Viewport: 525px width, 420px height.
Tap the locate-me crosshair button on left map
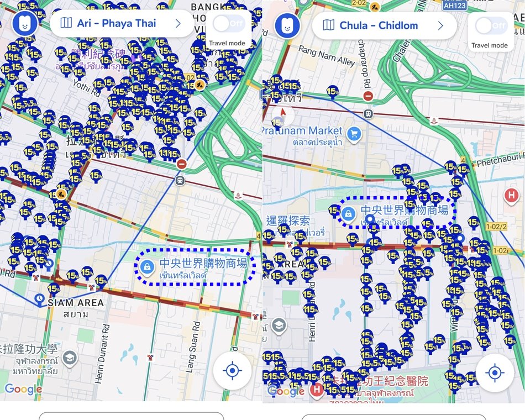[x=232, y=370]
